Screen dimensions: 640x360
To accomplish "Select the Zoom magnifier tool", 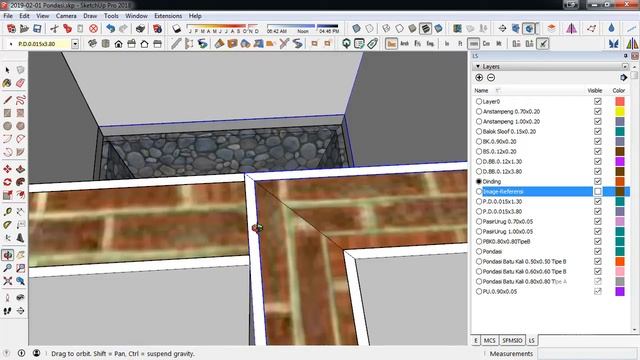I will [x=7, y=268].
